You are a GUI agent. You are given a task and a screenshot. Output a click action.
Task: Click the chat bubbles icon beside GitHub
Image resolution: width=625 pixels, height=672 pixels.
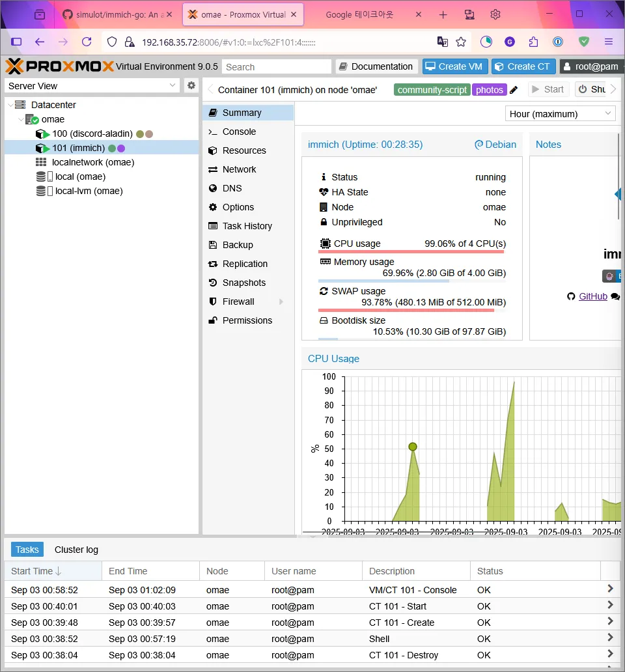[x=615, y=296]
